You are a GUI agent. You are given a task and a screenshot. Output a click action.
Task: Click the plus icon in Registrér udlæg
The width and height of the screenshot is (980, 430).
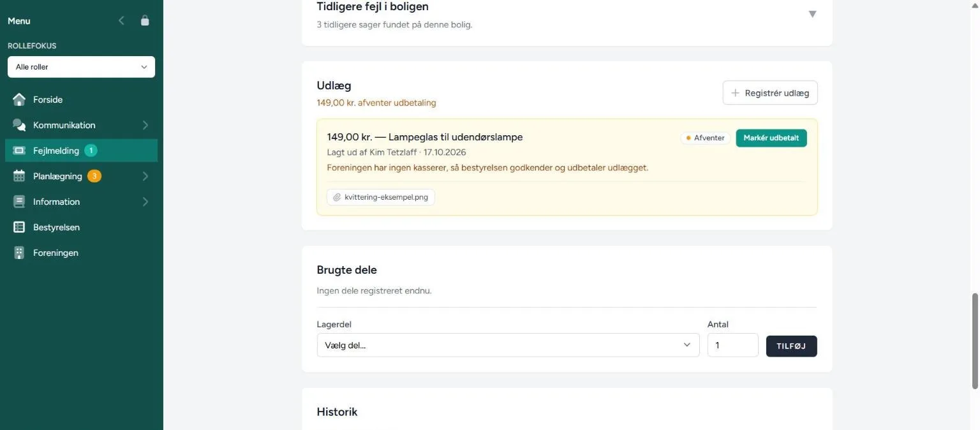736,93
